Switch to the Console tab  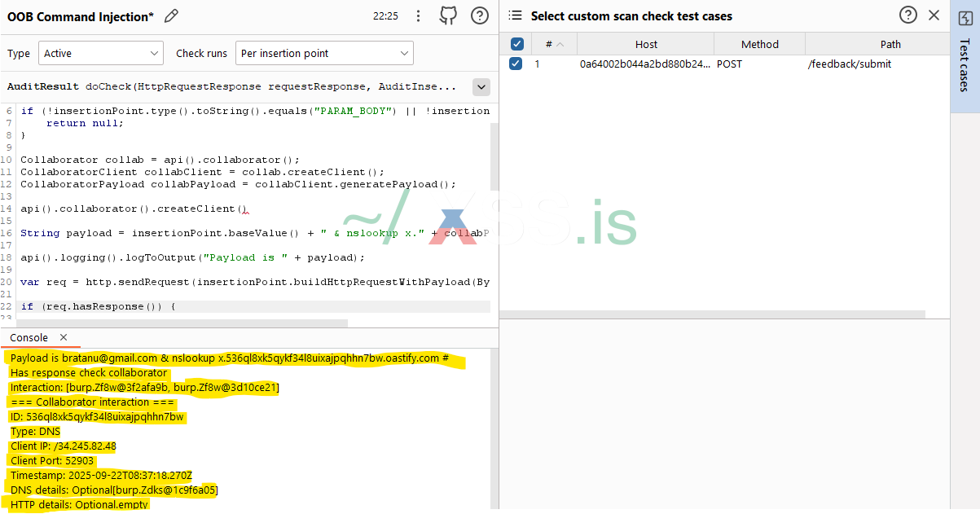tap(29, 337)
